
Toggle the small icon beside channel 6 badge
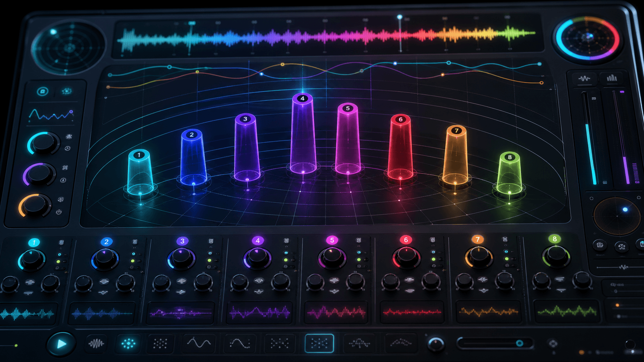pos(432,240)
